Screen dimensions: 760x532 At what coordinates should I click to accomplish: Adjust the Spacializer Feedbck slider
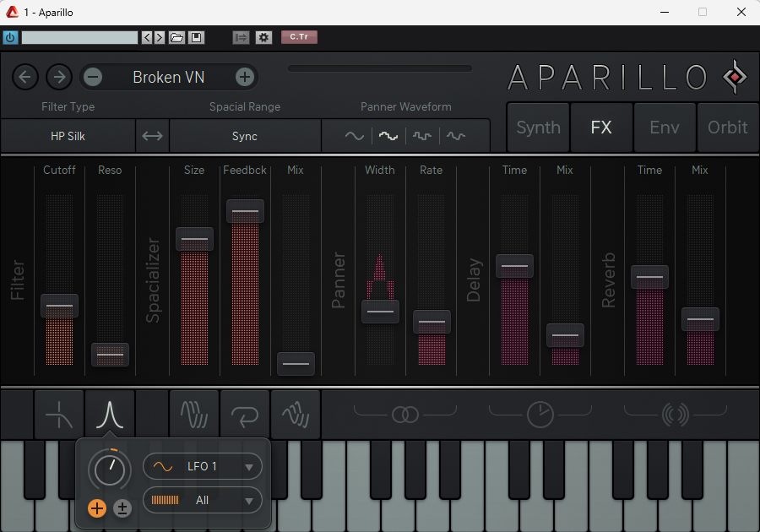[245, 211]
